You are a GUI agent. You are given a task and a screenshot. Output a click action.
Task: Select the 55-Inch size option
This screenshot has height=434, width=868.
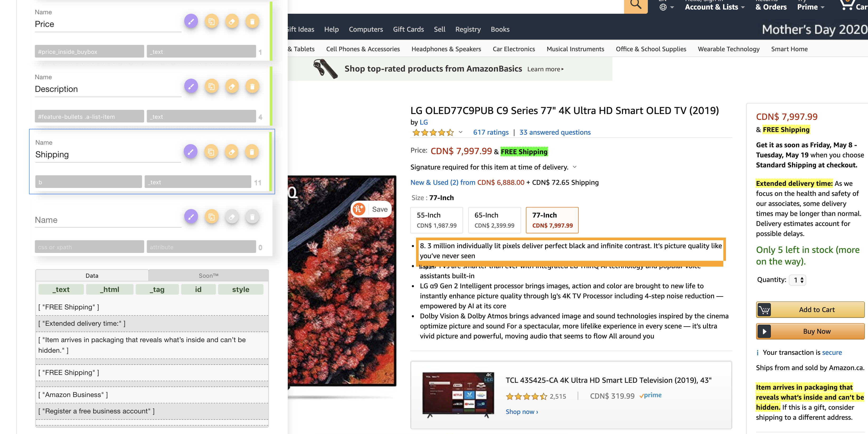436,220
